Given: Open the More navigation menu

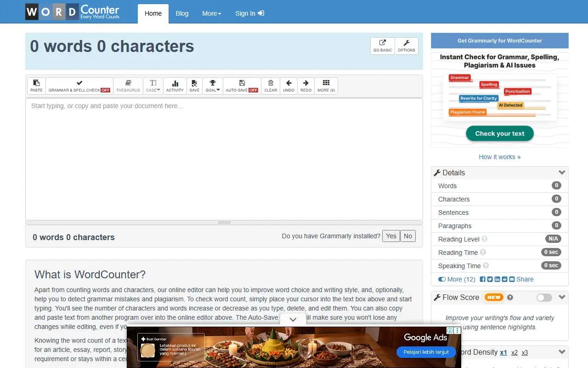Looking at the screenshot, I should pyautogui.click(x=212, y=13).
